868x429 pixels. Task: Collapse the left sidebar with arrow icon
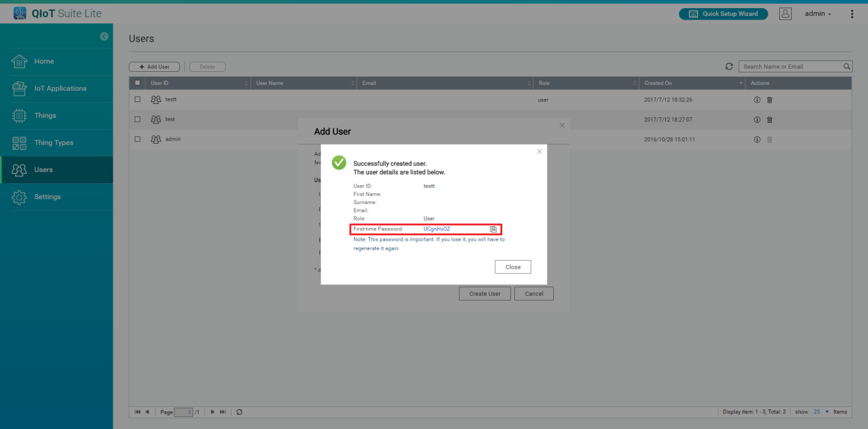tap(104, 37)
